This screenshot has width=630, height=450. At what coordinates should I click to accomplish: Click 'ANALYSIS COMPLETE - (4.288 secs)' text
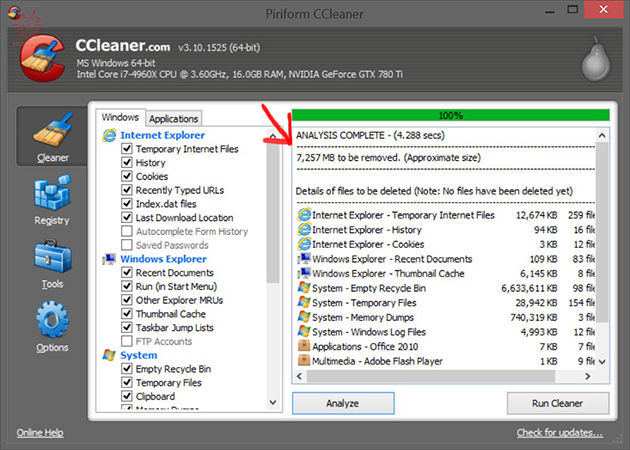coord(370,135)
